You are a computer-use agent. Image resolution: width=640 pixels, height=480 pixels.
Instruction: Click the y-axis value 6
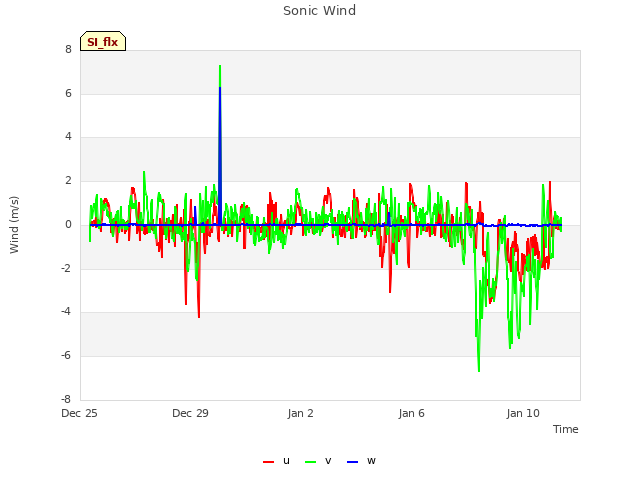click(68, 93)
